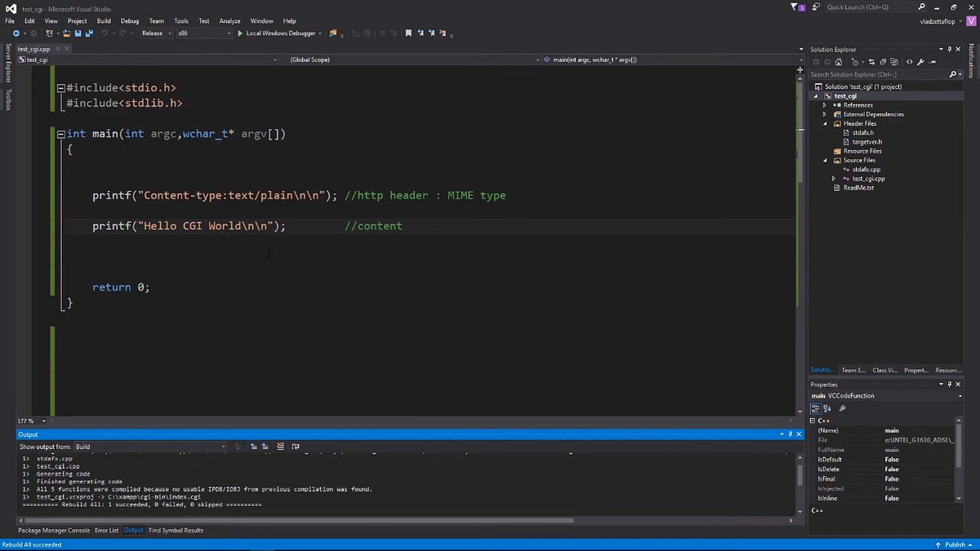Click the Navigate Backward arrow in toolbar

[x=16, y=33]
